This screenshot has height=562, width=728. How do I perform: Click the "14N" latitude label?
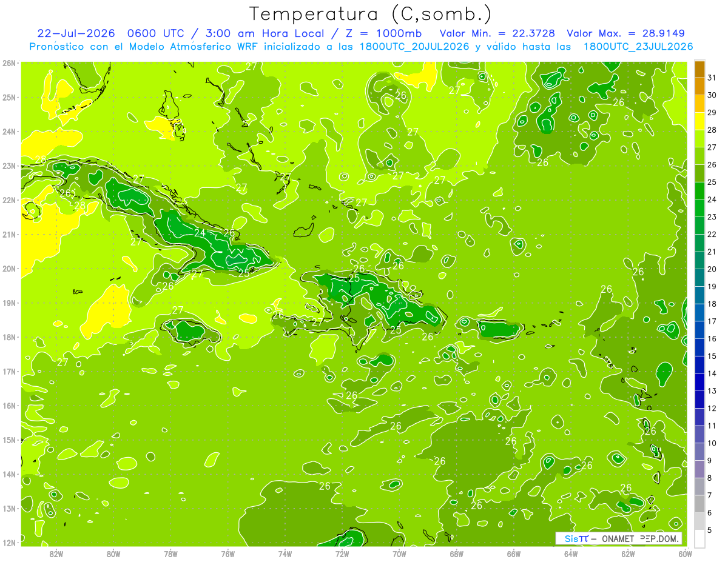(x=9, y=474)
